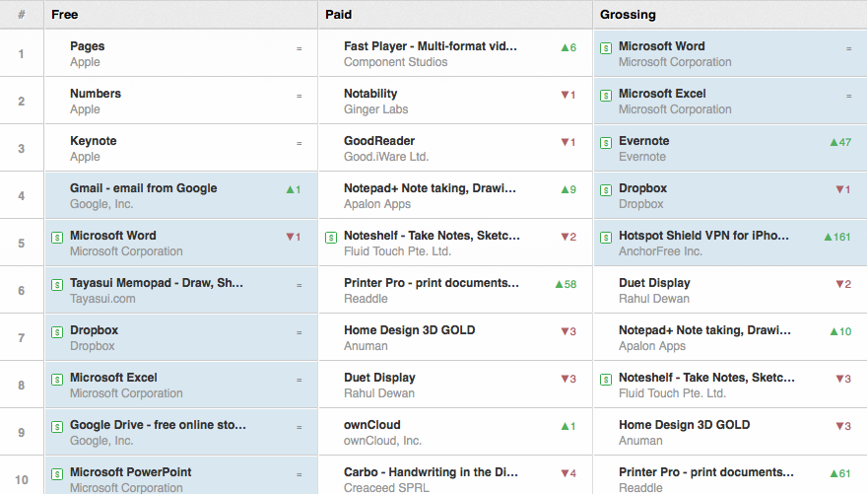Click the Paid column header
This screenshot has width=868, height=494.
click(338, 15)
